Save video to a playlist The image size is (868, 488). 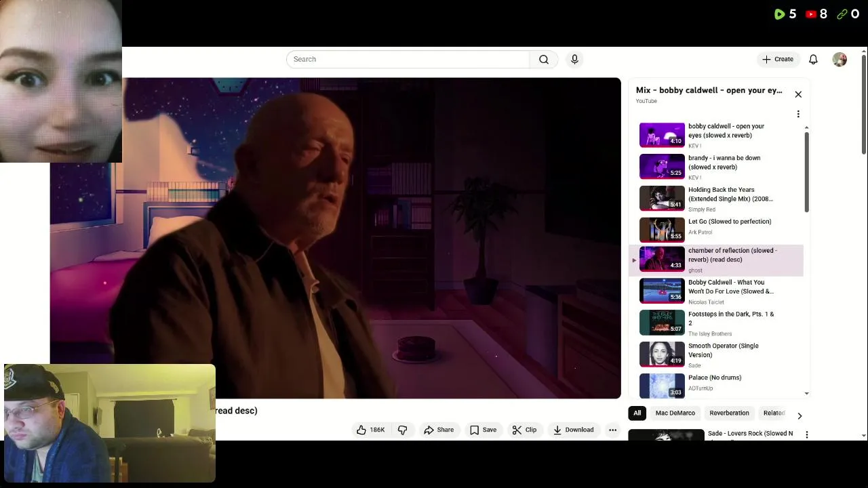click(x=483, y=430)
